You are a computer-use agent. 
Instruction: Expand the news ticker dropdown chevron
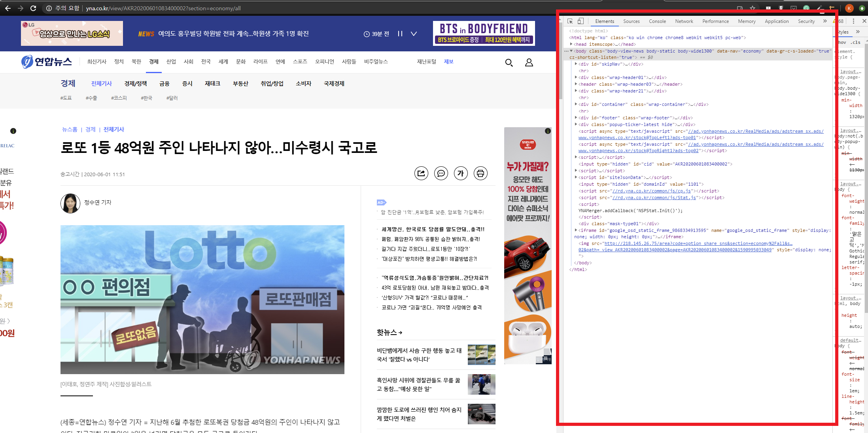(414, 34)
